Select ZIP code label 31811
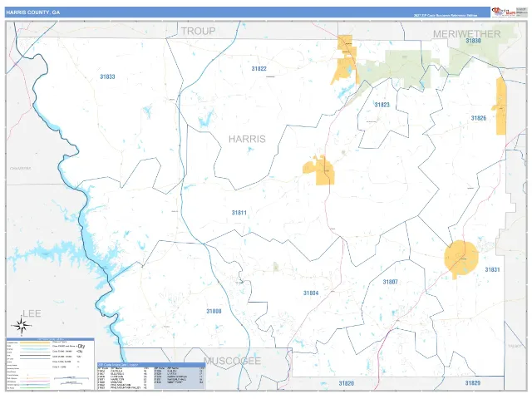Viewport: 532px width, 399px height. click(239, 213)
